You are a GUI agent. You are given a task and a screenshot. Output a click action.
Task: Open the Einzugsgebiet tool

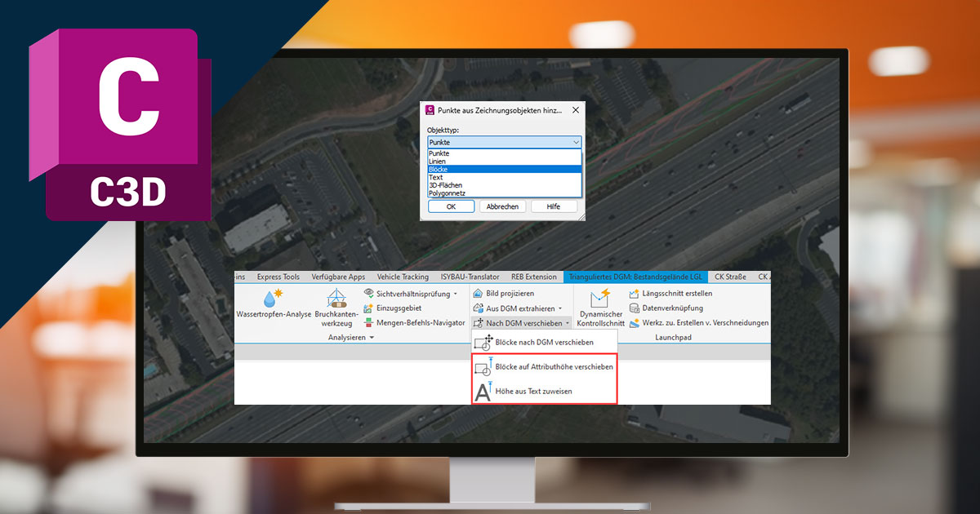398,308
